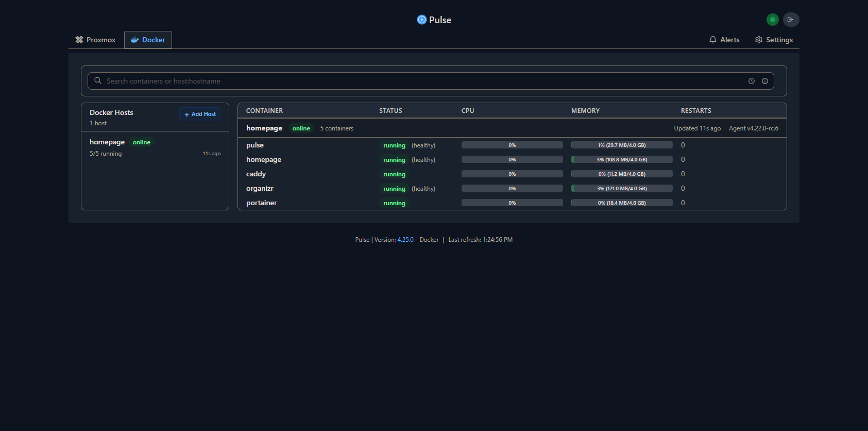Click the organizr memory usage bar
The height and width of the screenshot is (431, 868).
click(x=622, y=189)
